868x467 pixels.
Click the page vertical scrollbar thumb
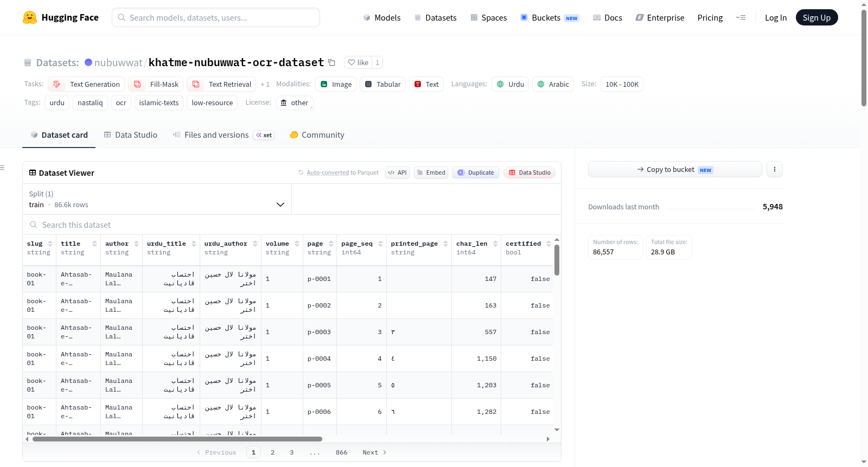(x=864, y=57)
